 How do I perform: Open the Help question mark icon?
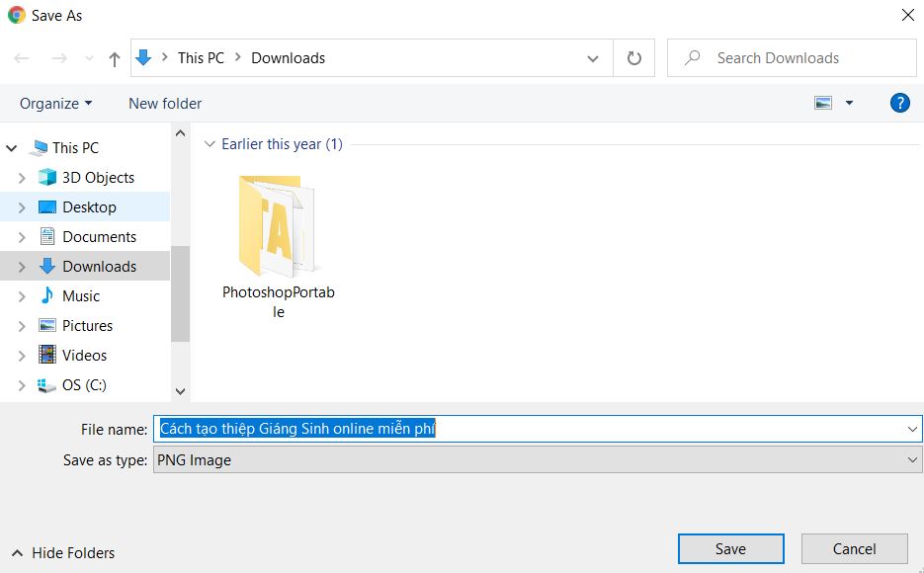899,103
